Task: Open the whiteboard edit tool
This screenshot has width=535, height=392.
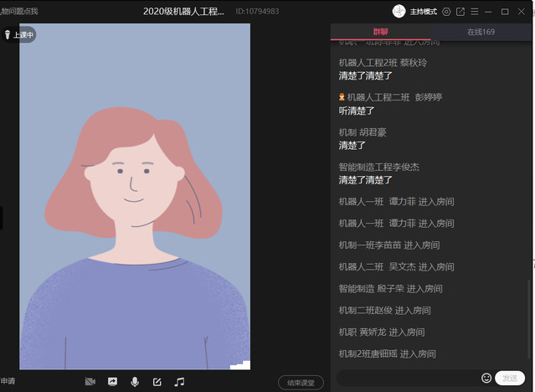Action: pyautogui.click(x=157, y=382)
